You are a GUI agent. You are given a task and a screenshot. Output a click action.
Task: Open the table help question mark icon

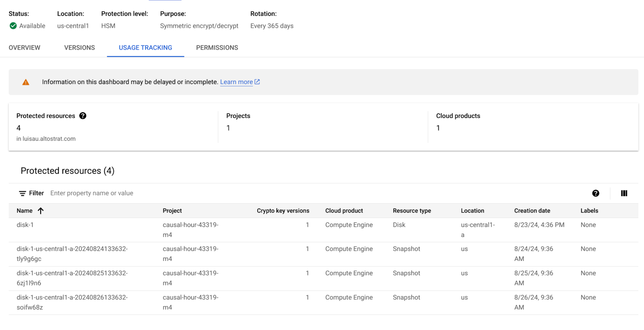pyautogui.click(x=596, y=193)
